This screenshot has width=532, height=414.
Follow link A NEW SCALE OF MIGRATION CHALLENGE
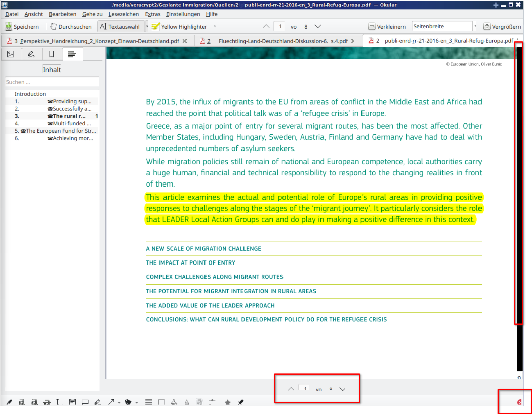click(204, 249)
